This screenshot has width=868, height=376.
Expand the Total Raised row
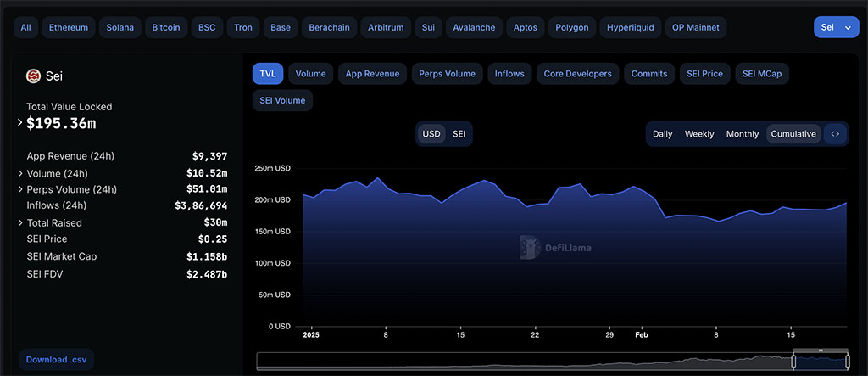coord(20,223)
